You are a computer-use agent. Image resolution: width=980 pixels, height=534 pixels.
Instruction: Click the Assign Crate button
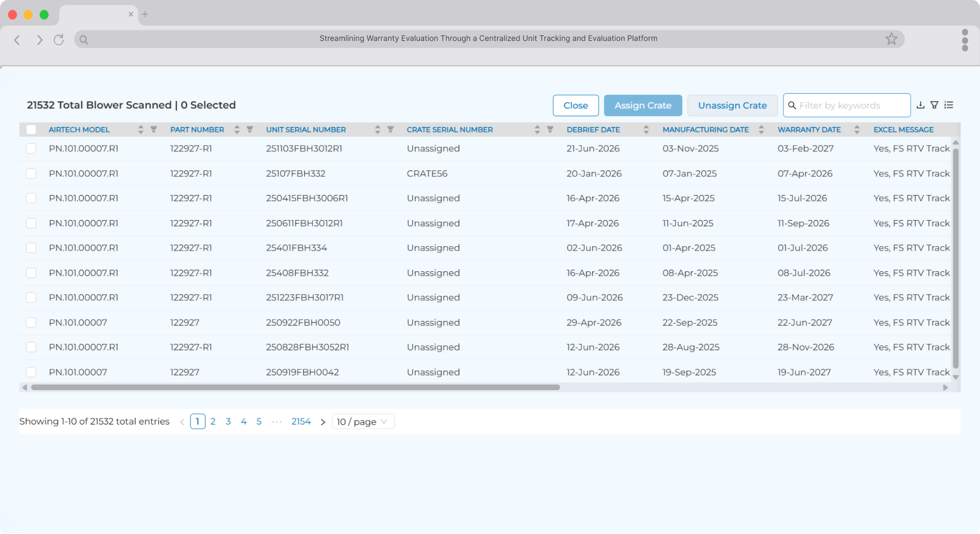pos(643,106)
